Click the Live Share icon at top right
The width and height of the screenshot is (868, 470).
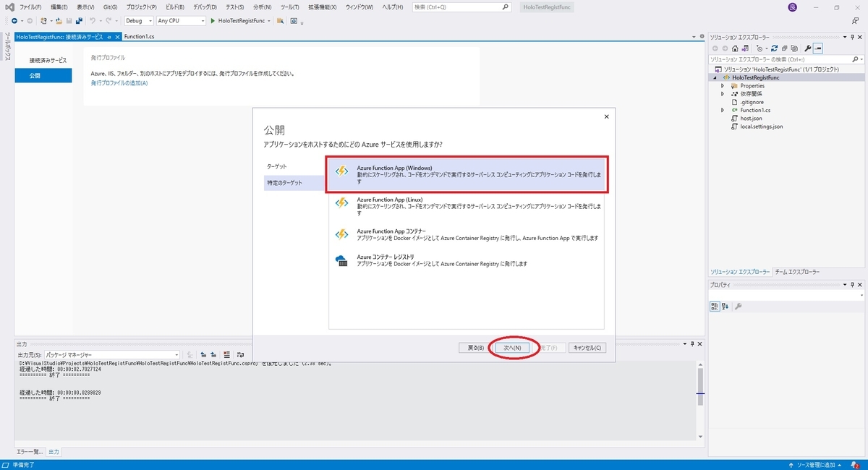855,20
